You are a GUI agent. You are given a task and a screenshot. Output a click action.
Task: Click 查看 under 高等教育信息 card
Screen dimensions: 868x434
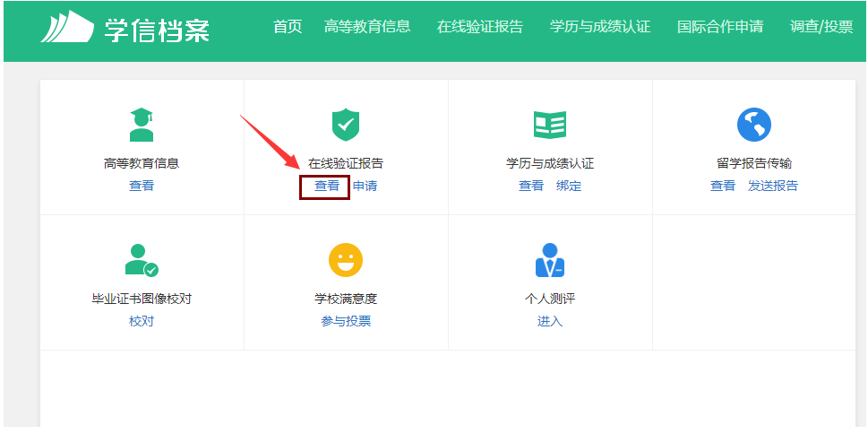click(x=142, y=186)
